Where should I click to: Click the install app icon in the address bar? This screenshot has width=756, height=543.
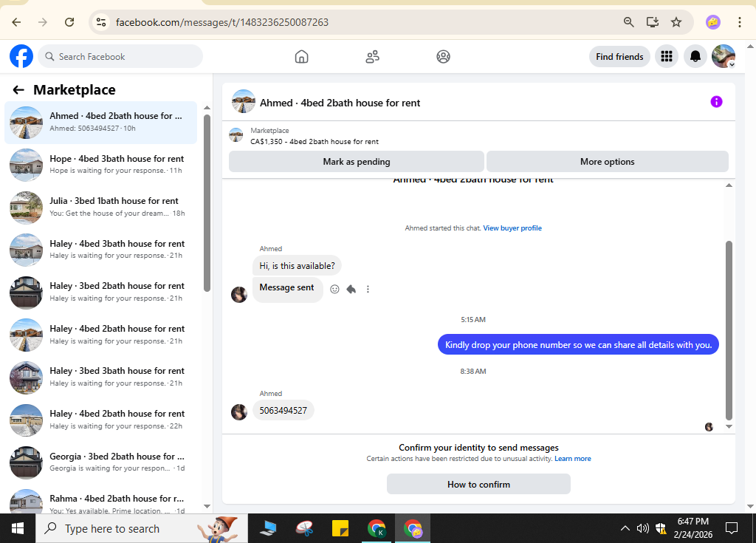tap(653, 22)
